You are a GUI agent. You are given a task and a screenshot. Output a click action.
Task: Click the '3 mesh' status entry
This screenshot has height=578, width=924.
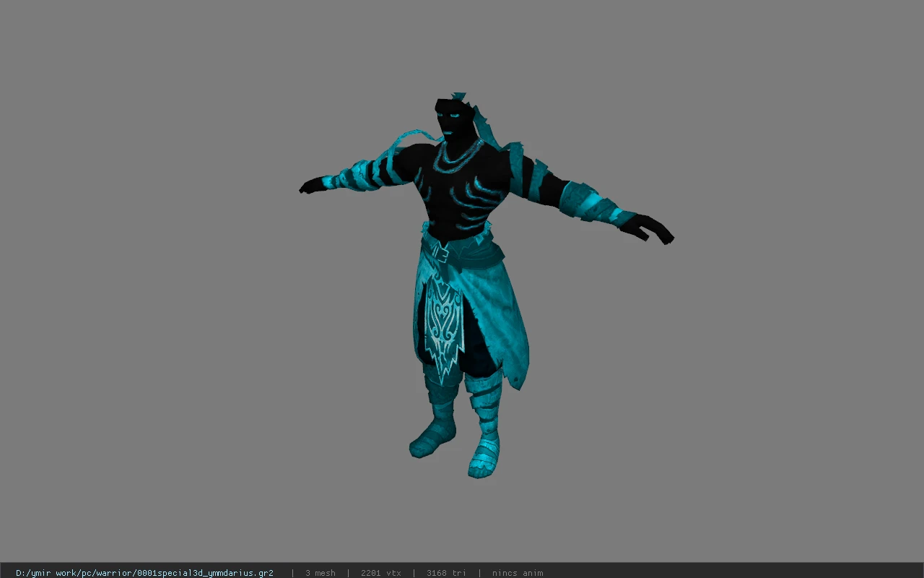[x=321, y=573]
